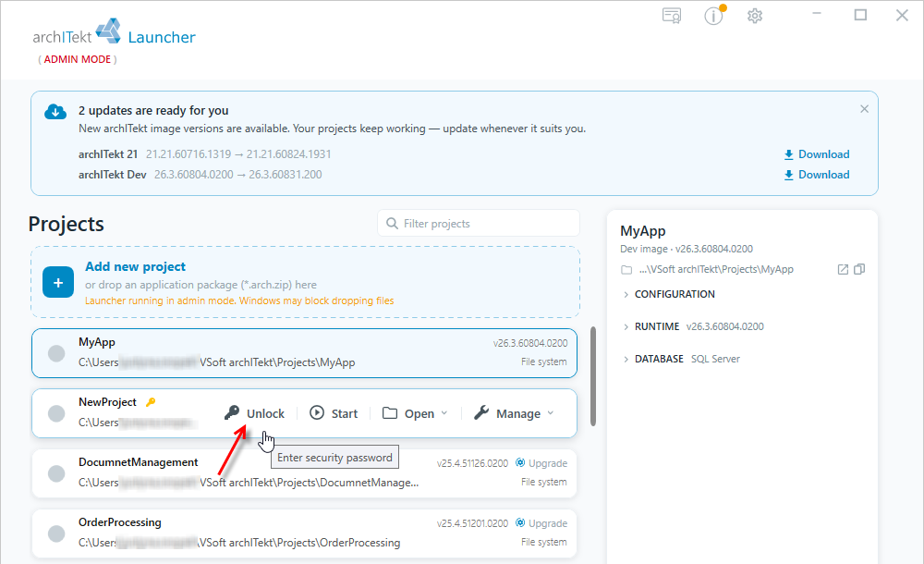The image size is (924, 564).
Task: Open the Manage dropdown for NewProject
Action: pyautogui.click(x=515, y=413)
